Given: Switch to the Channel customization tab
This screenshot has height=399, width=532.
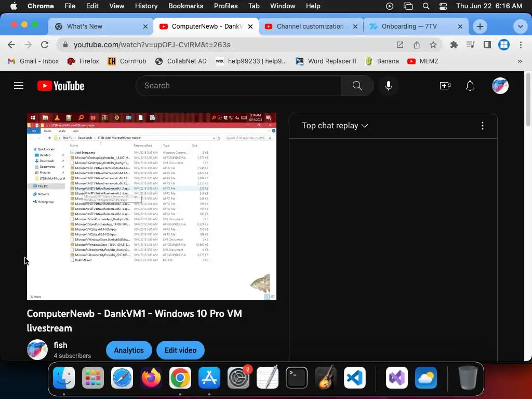Looking at the screenshot, I should (311, 26).
